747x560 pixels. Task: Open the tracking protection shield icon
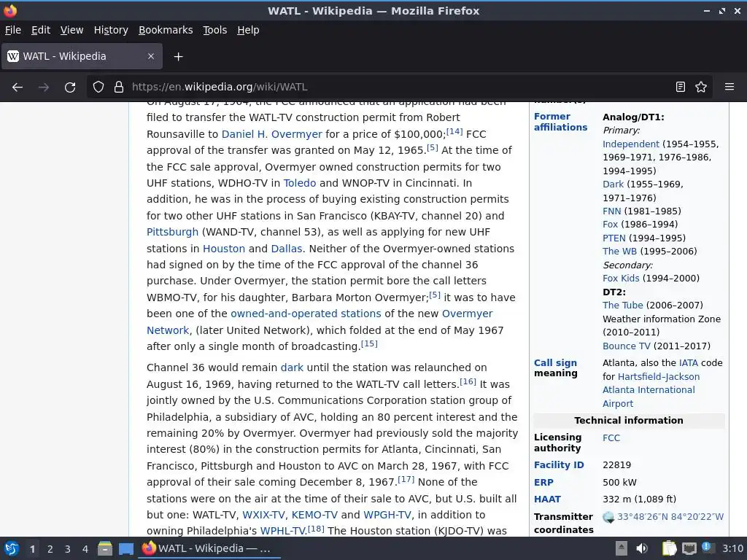(x=98, y=87)
